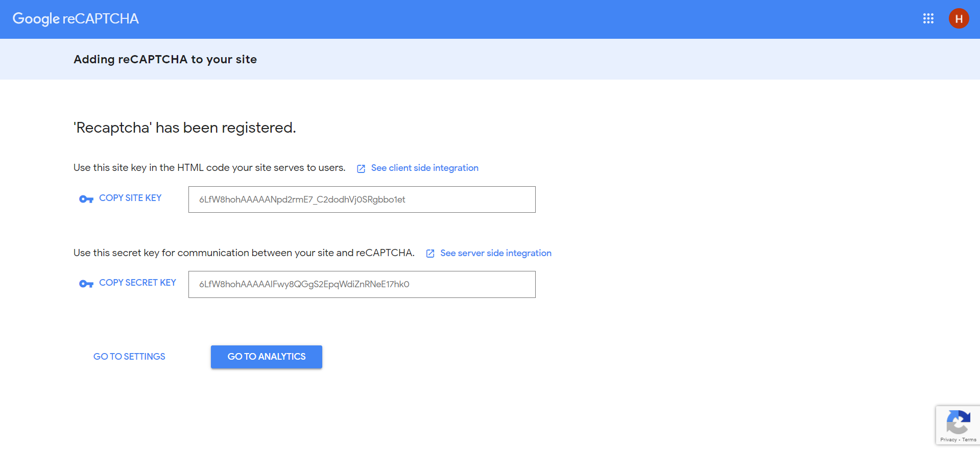Image resolution: width=980 pixels, height=450 pixels.
Task: Open the account avatar labeled H
Action: tap(959, 19)
